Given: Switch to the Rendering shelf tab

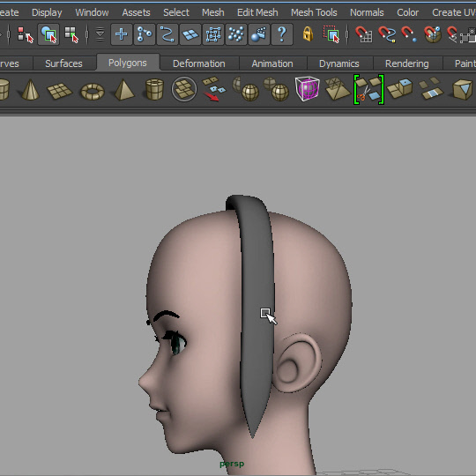Looking at the screenshot, I should [x=406, y=63].
